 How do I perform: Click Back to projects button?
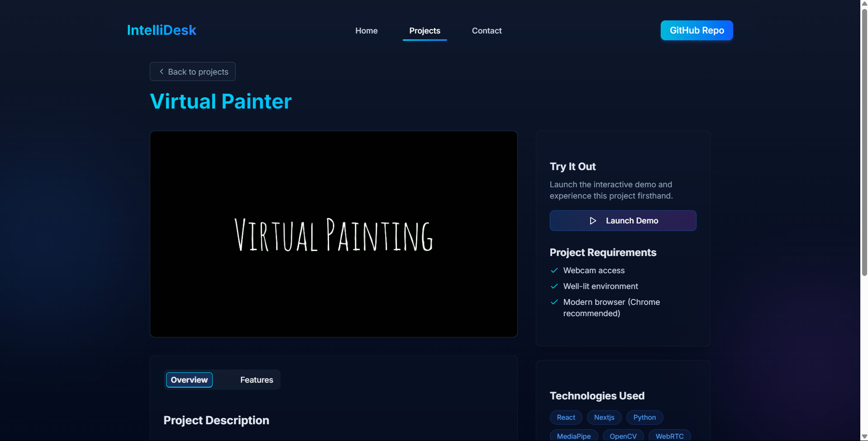pos(193,71)
